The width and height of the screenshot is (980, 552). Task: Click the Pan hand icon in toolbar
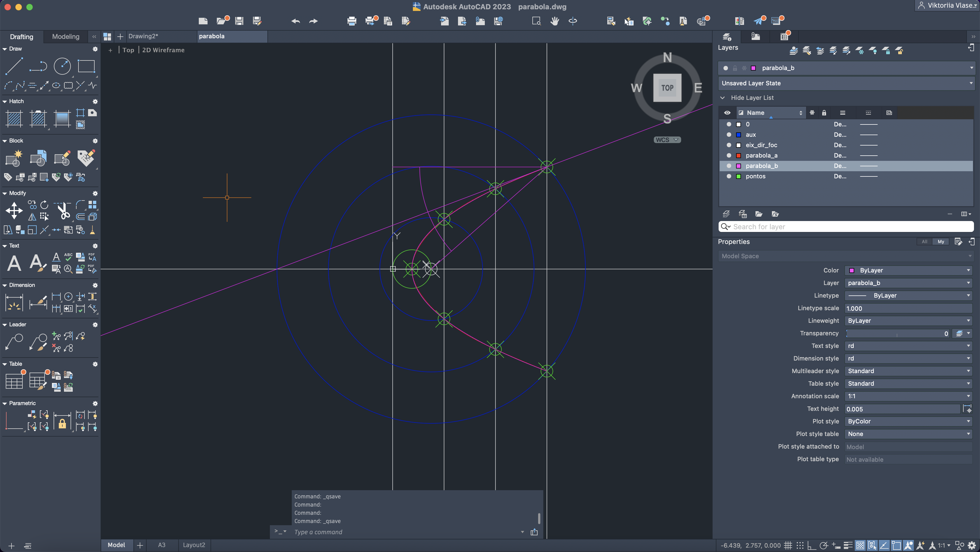555,21
